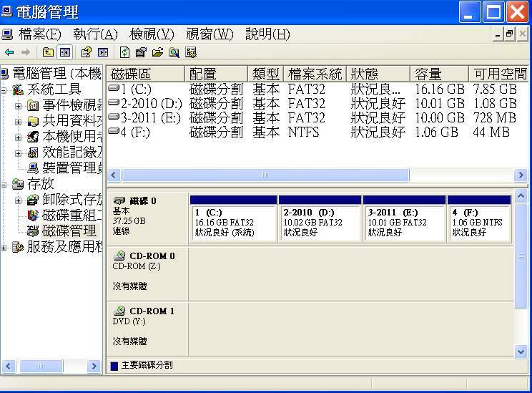Click the Up one level folder icon
Screen dimensions: 532x393
click(x=48, y=52)
